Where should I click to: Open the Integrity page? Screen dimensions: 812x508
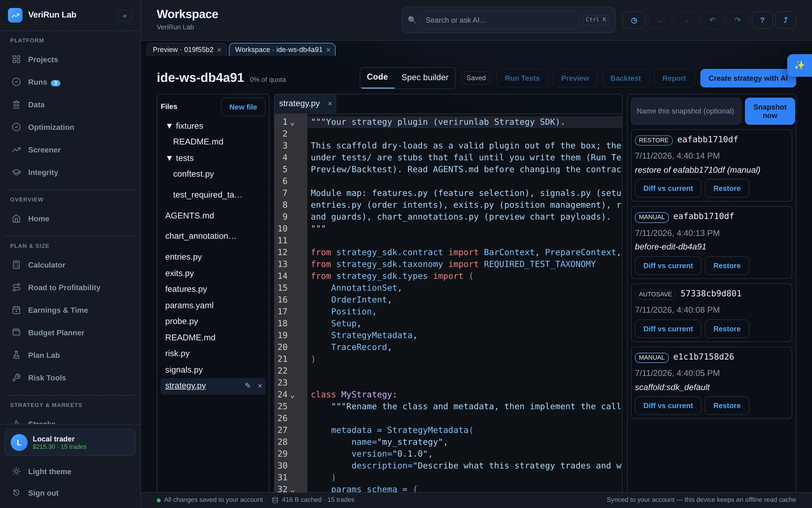pos(70,172)
